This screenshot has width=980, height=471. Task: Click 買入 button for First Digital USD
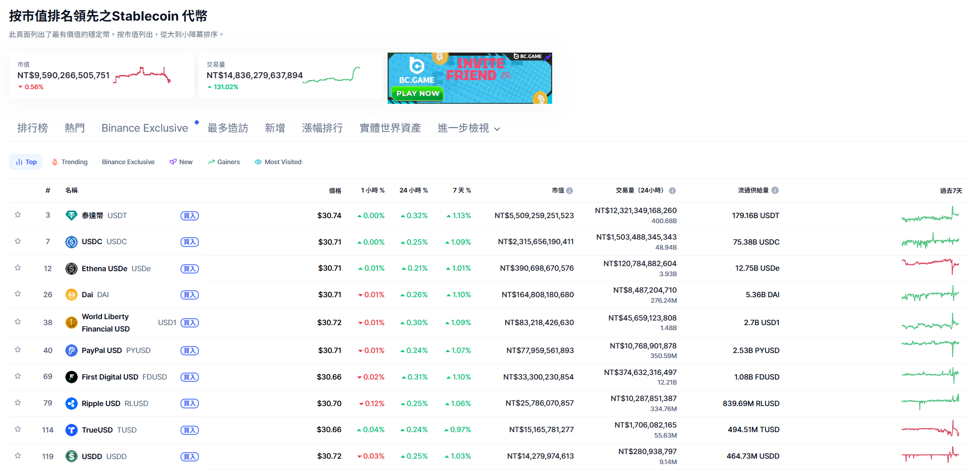pyautogui.click(x=189, y=377)
